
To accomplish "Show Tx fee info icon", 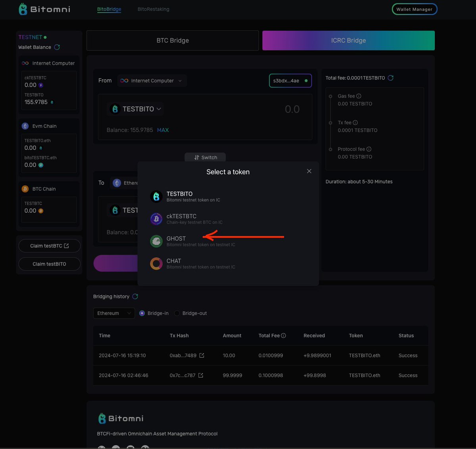I will 355,123.
